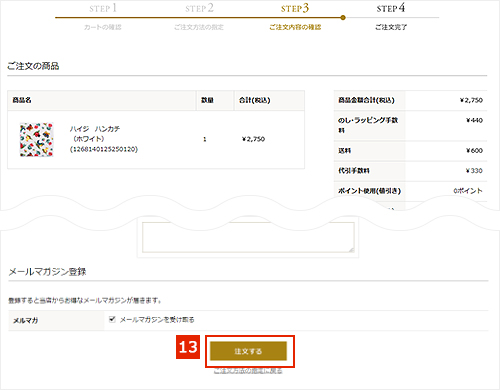Click the newsletter description sentence

point(85,300)
